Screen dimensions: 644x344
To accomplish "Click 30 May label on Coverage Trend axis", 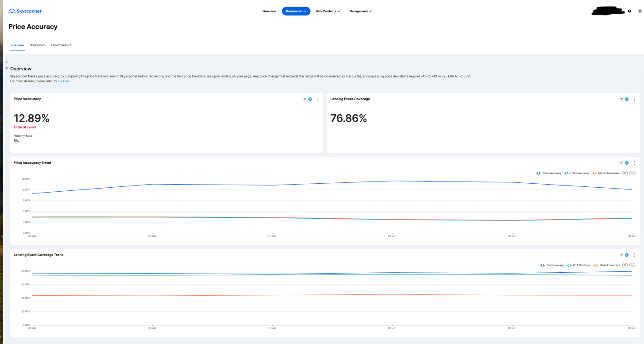I will pos(152,328).
